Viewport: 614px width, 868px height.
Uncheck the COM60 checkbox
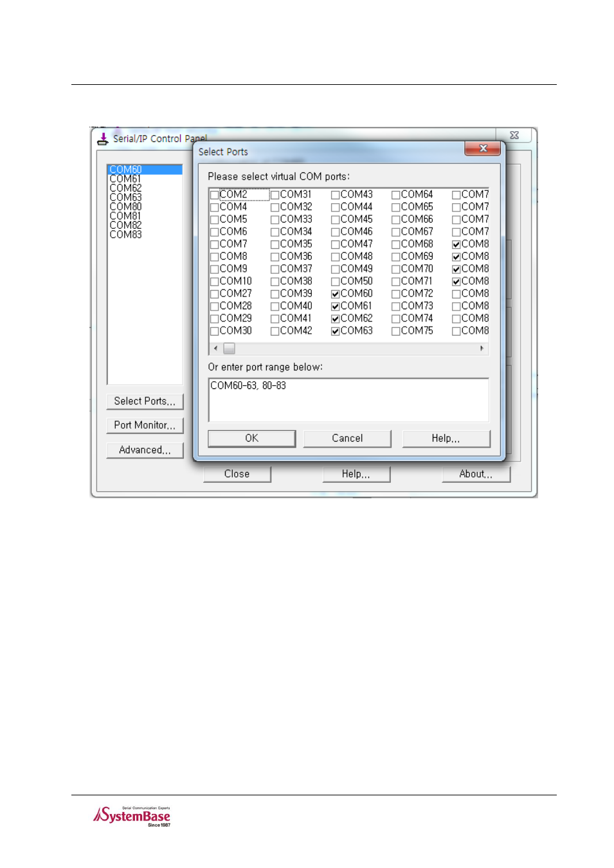[335, 294]
